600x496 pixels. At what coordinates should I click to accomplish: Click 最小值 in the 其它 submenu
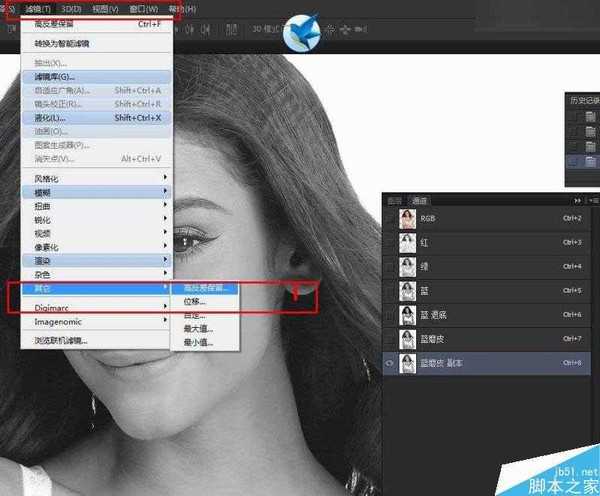[200, 341]
